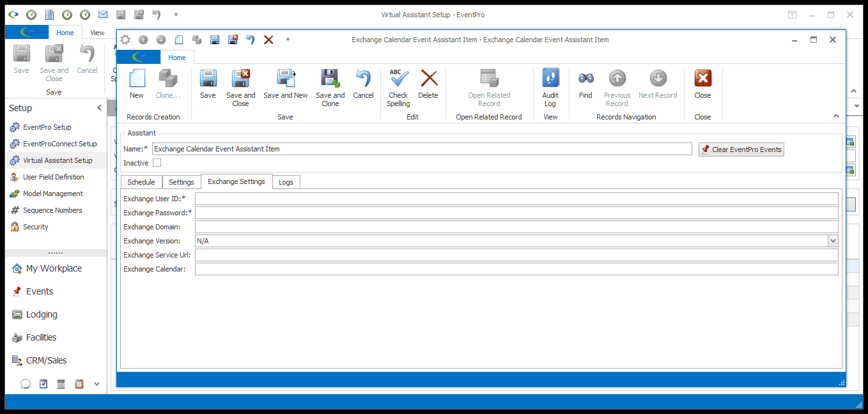Click the gear icon in dialog title bar
868x414 pixels.
(x=125, y=40)
